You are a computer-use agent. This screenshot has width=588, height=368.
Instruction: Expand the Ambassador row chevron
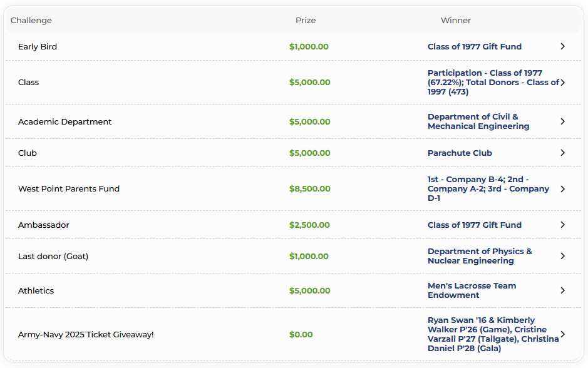(562, 225)
